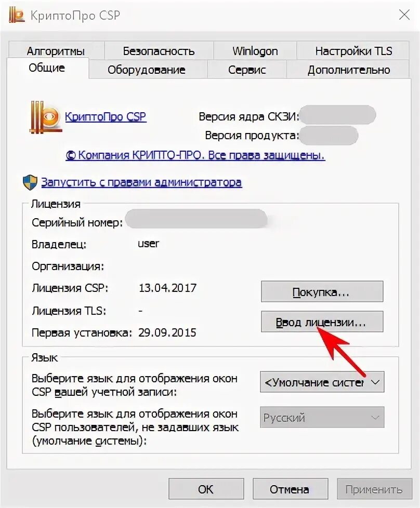Screen dimensions: 420x508
Task: Click the CryptoPro CSP title bar icon
Action: (x=17, y=15)
